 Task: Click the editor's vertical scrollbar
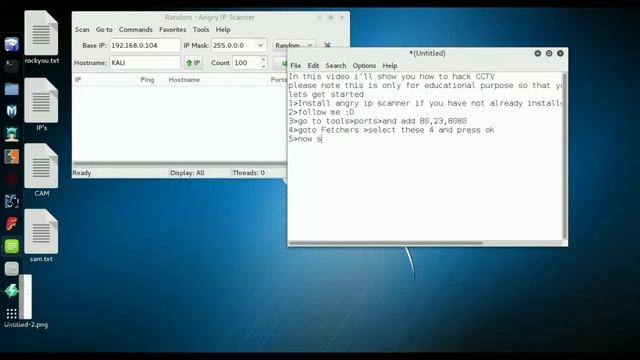coord(564,157)
